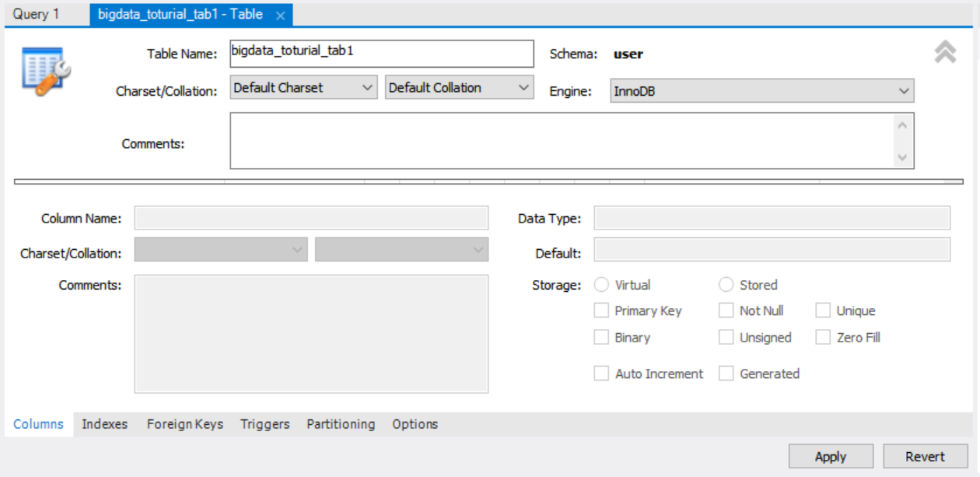Switch to the Query 1 tab

(x=36, y=12)
